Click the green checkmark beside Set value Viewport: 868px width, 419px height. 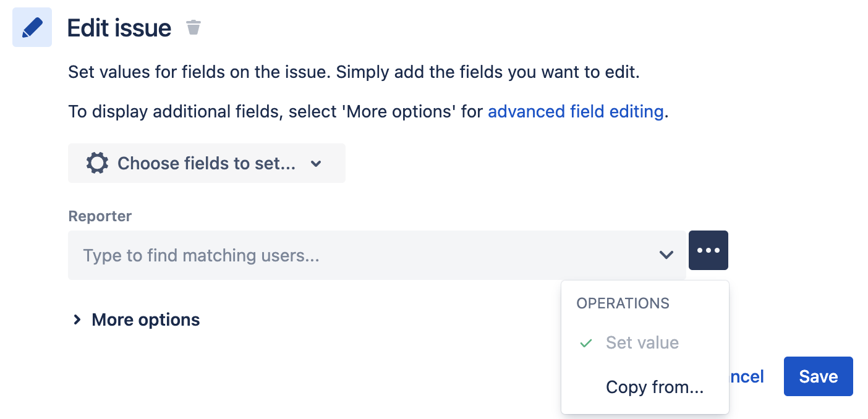(x=585, y=343)
